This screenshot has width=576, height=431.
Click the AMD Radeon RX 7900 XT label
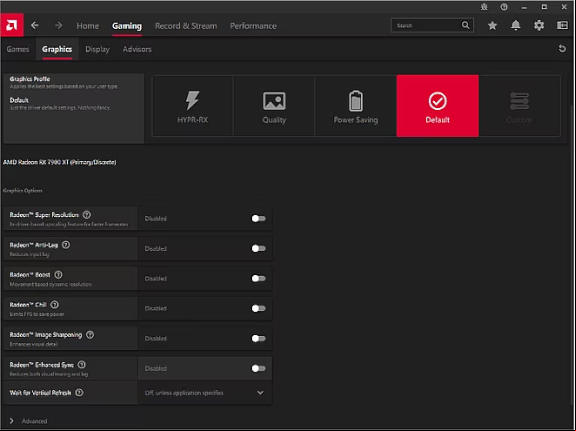[x=60, y=162]
